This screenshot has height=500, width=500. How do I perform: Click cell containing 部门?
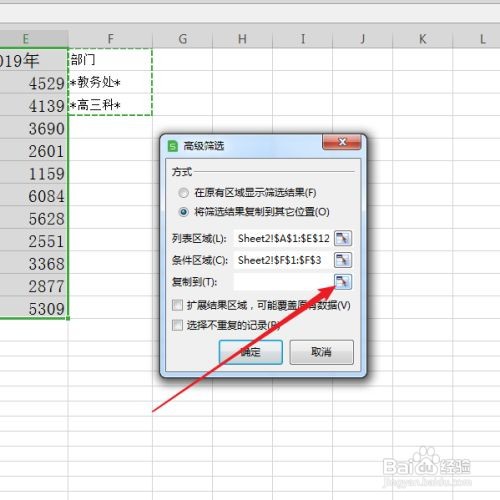click(x=110, y=60)
